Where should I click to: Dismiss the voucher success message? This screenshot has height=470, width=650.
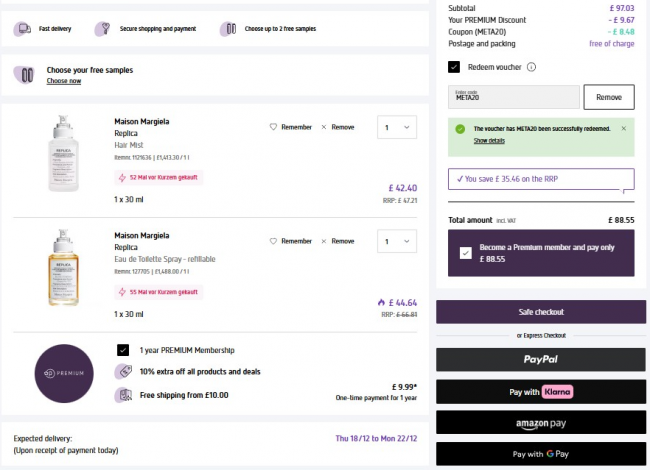pos(624,129)
